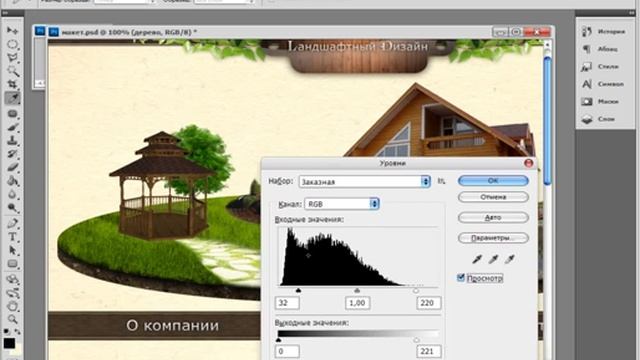The height and width of the screenshot is (360, 640).
Task: Click the gamma field showing 1,00
Action: 357,303
